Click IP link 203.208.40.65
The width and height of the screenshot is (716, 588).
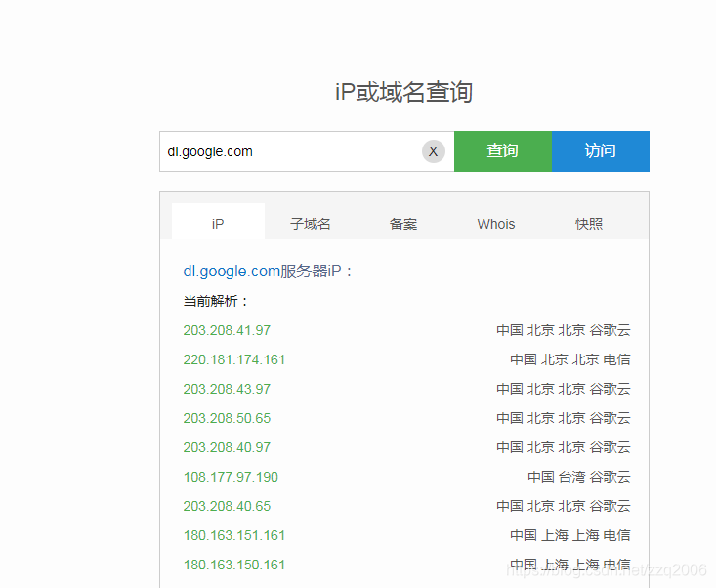point(227,506)
